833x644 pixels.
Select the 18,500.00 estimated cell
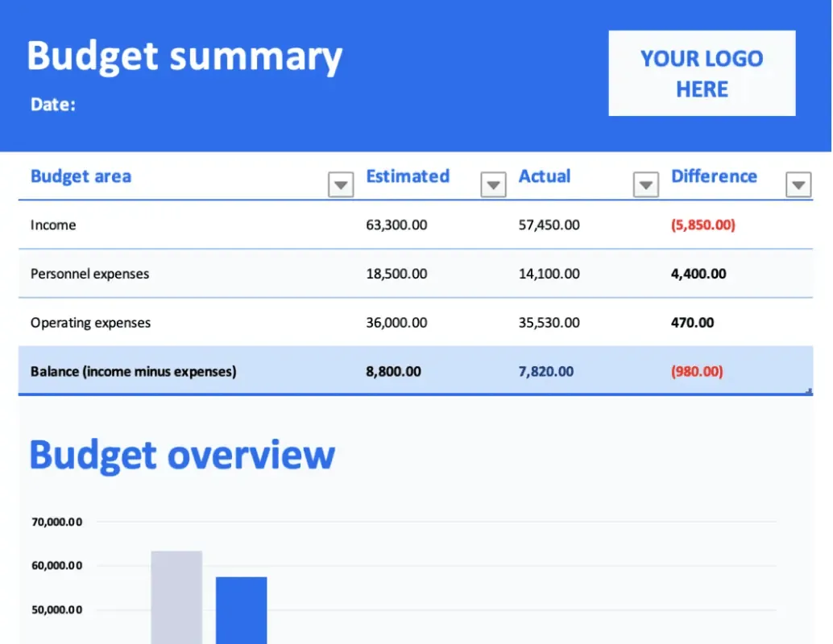point(396,274)
